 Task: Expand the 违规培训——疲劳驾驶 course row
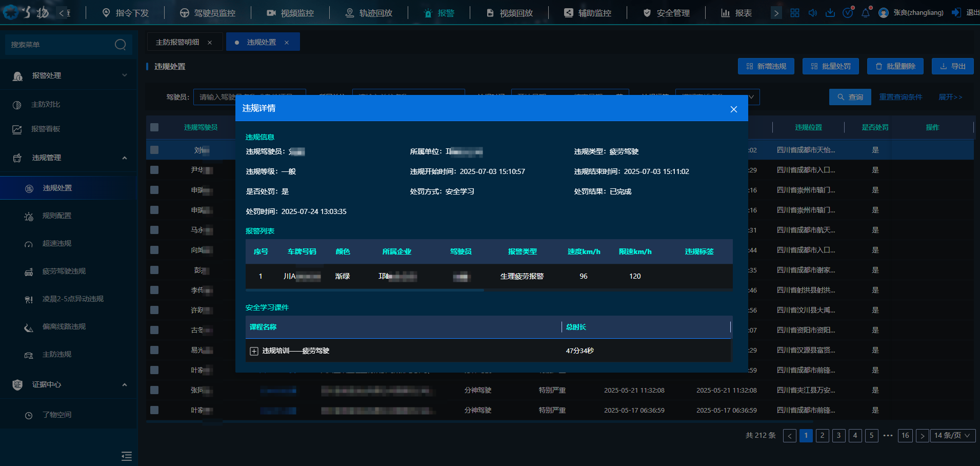pyautogui.click(x=254, y=351)
